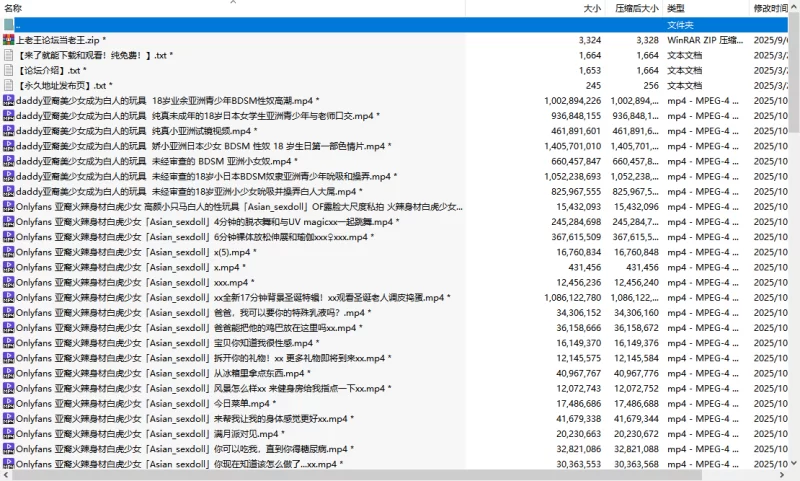Select the 【永久地址发布页】.txt file name
800x481 pixels.
click(x=60, y=86)
